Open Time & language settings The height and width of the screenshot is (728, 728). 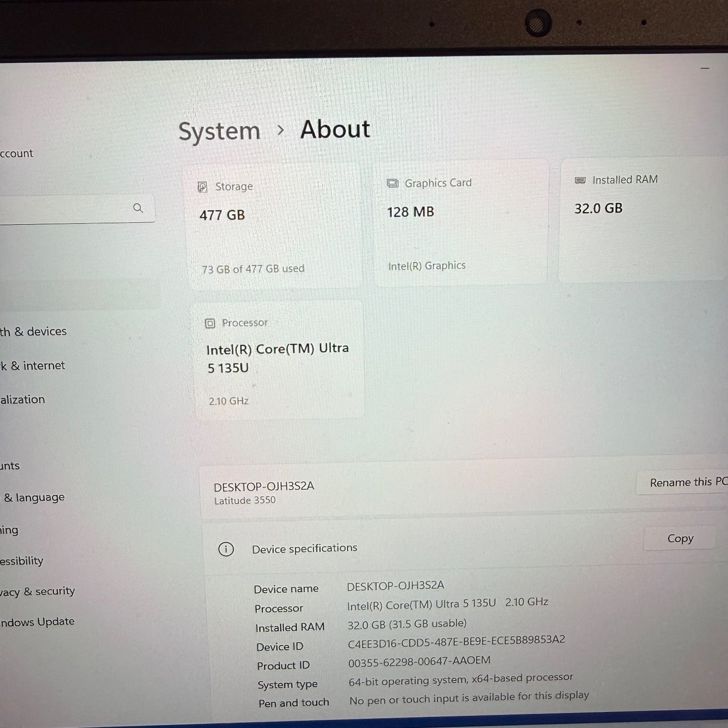[34, 497]
